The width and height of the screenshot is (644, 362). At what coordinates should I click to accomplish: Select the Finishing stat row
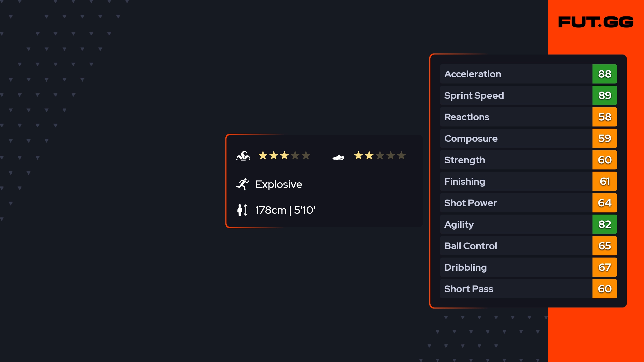click(x=515, y=181)
